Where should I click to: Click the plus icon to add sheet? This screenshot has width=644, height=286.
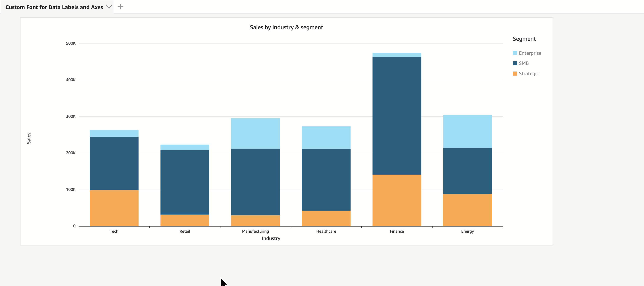click(x=121, y=7)
